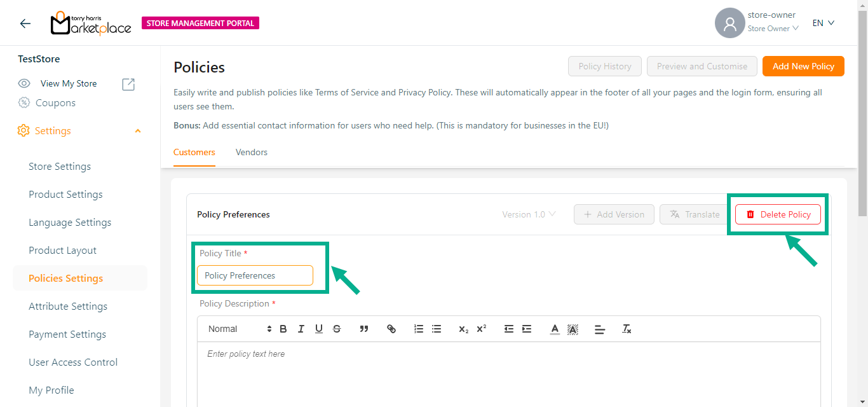Image resolution: width=868 pixels, height=407 pixels.
Task: Open store in new window icon
Action: tap(128, 84)
